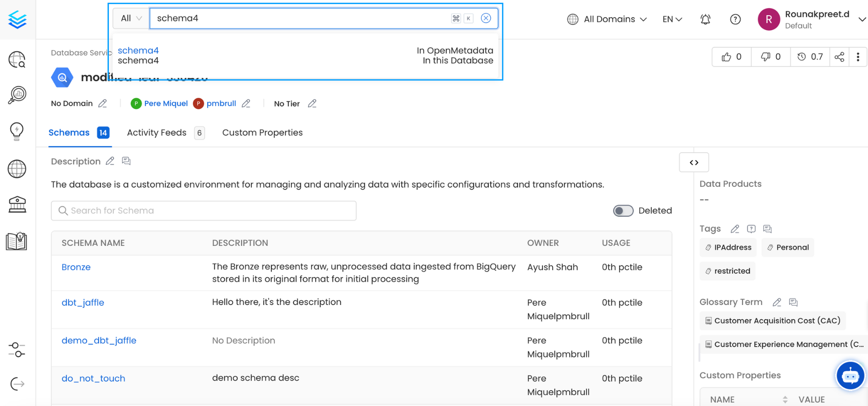This screenshot has width=868, height=406.
Task: Open Description conversation thread icon
Action: tap(126, 161)
